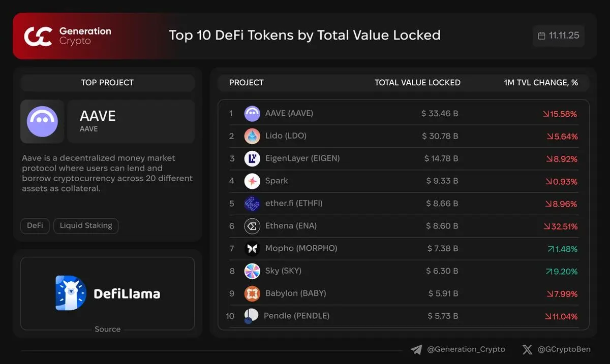Click the 11.11.25 calendar date badge
This screenshot has height=364, width=610.
click(x=559, y=36)
